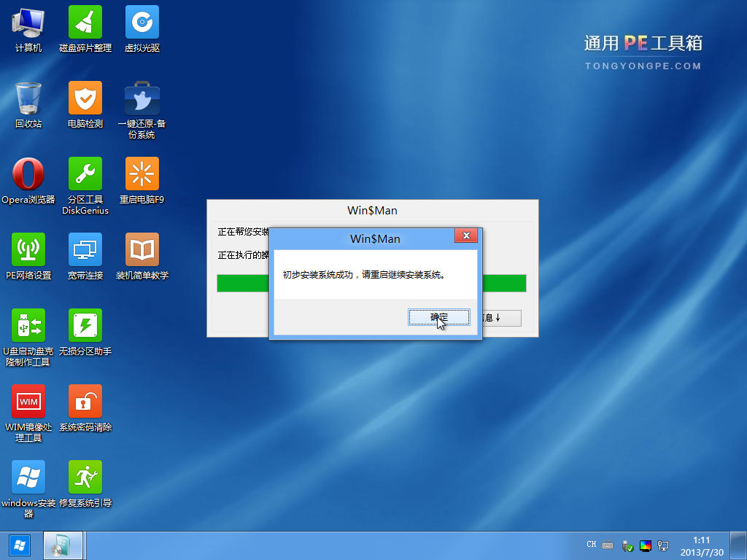
Task: Open PE网络设置 icon
Action: (28, 256)
